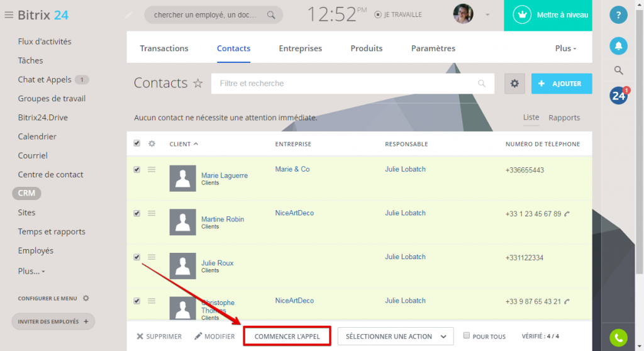Image resolution: width=644 pixels, height=351 pixels.
Task: Click Supprimer in the bottom action bar
Action: tap(159, 336)
